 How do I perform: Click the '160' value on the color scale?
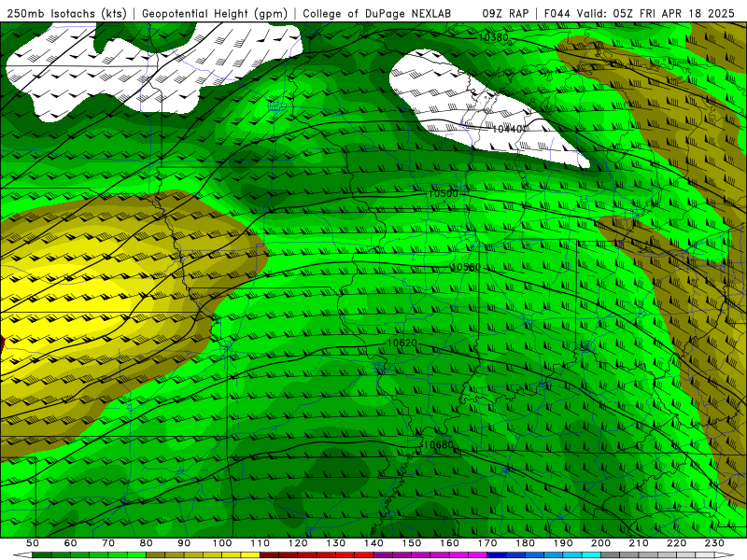pyautogui.click(x=449, y=543)
